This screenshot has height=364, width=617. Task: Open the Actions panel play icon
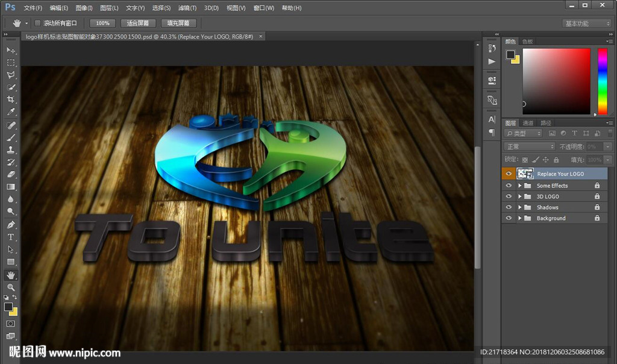[492, 61]
